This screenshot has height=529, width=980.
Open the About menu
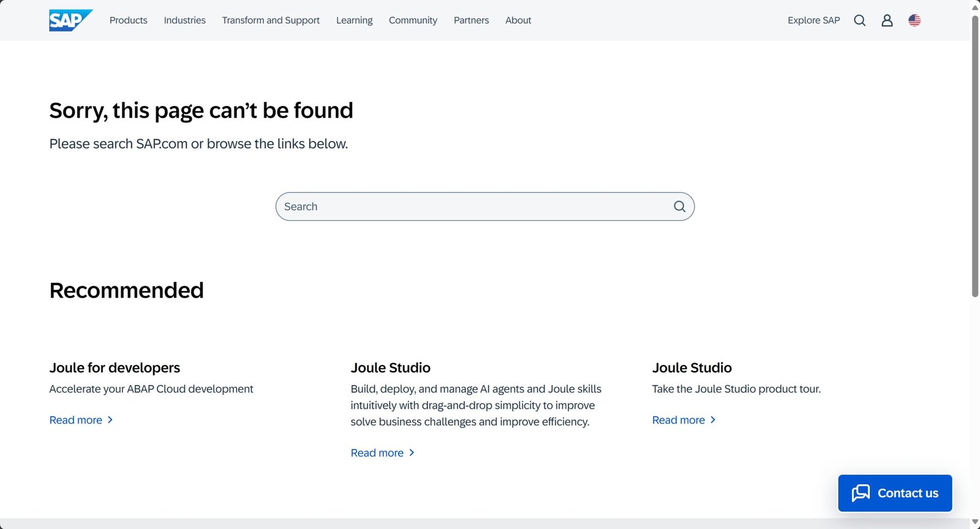coord(518,20)
